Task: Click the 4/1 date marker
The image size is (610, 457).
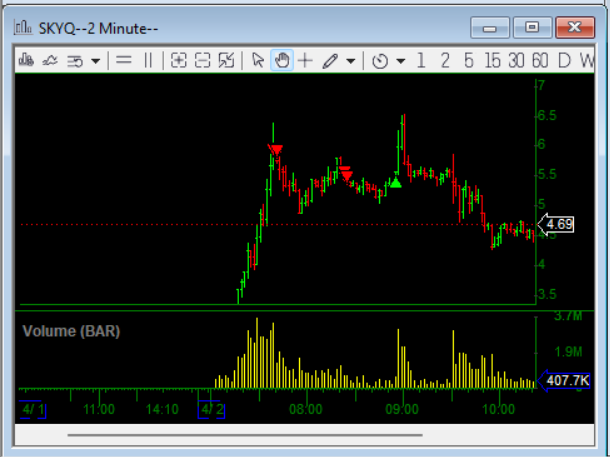Action: (33, 409)
